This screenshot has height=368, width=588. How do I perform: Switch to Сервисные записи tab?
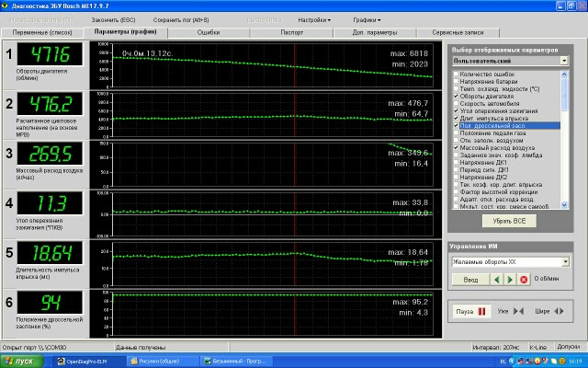(458, 33)
